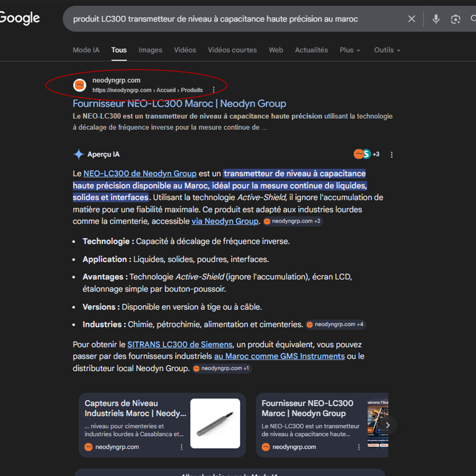Viewport: 476px width, 476px height.
Task: Expand neodyngrp.com +2 sources chip
Action: (293, 221)
